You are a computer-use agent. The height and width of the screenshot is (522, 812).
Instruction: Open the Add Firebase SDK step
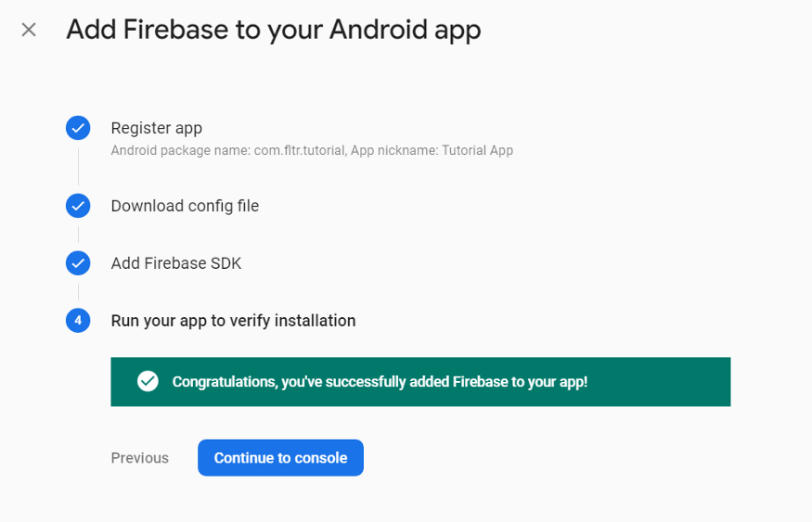[176, 263]
